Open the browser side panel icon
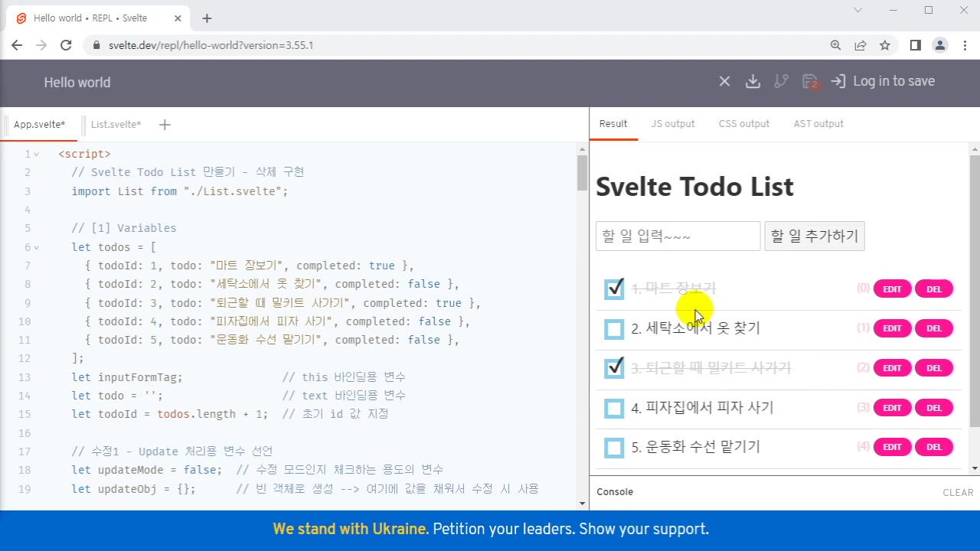980x551 pixels. tap(915, 45)
